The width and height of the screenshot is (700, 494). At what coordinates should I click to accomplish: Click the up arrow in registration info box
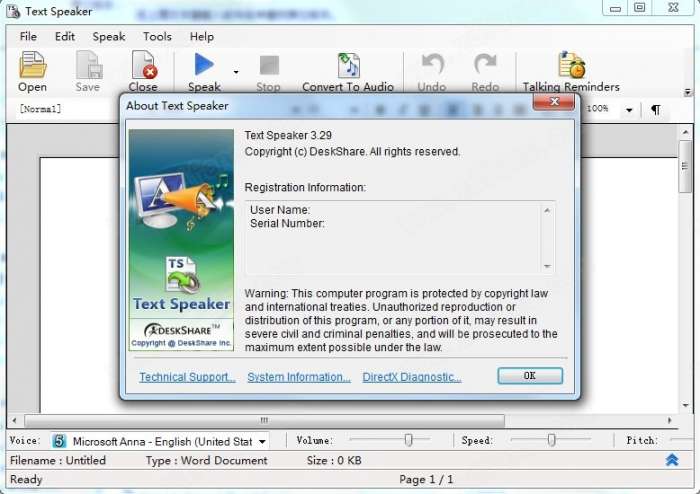tap(547, 210)
